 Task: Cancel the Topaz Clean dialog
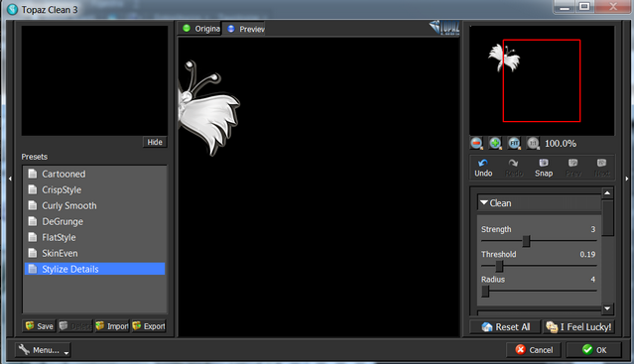[x=534, y=350]
